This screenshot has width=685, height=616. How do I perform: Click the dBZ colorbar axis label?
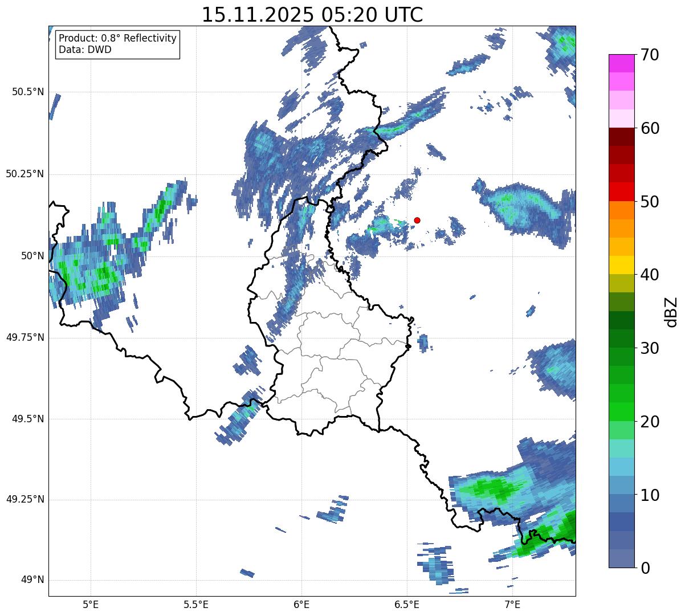pyautogui.click(x=671, y=311)
